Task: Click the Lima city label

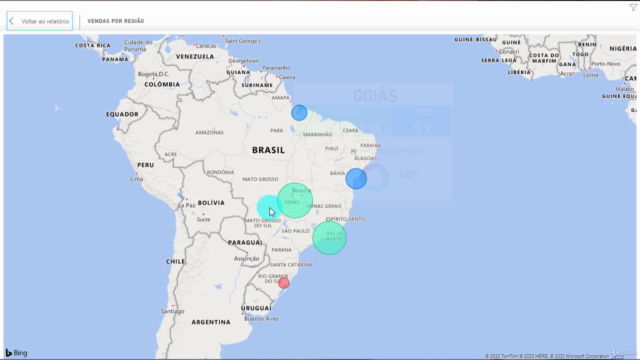Action: pyautogui.click(x=136, y=179)
